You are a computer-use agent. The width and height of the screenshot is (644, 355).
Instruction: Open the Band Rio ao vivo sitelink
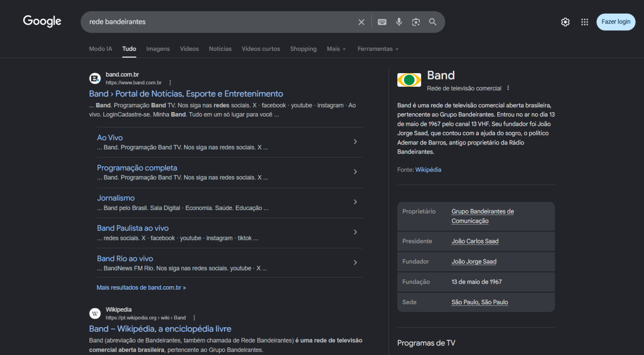[x=125, y=258]
